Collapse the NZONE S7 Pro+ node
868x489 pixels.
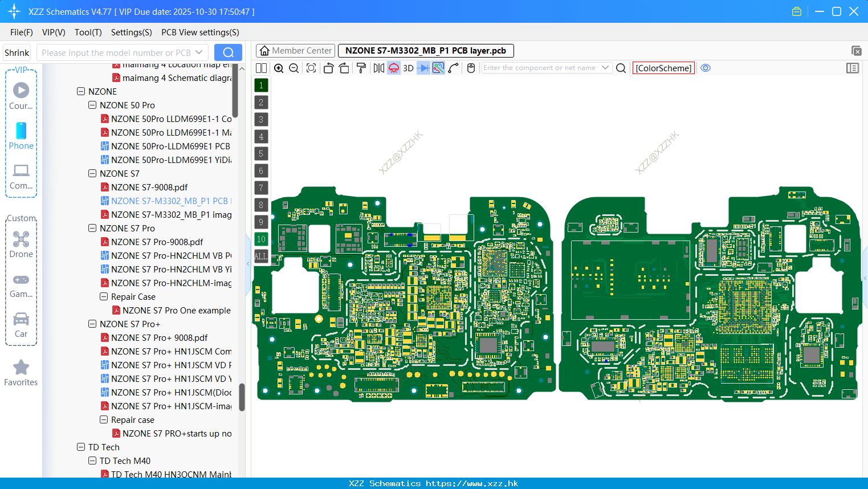click(x=92, y=324)
